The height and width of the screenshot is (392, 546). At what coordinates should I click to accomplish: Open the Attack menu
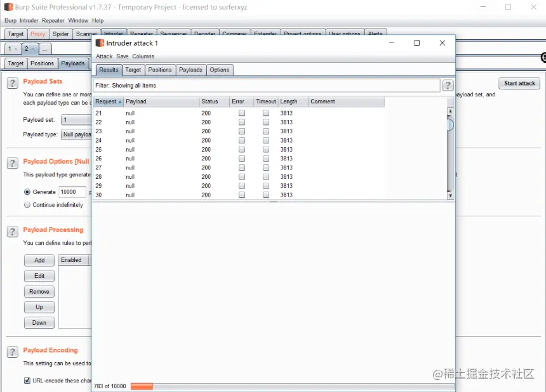click(x=104, y=56)
